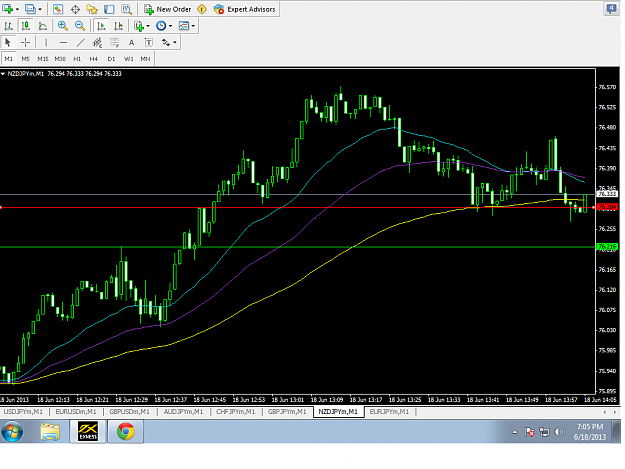Open the Profiles icon

coord(30,9)
